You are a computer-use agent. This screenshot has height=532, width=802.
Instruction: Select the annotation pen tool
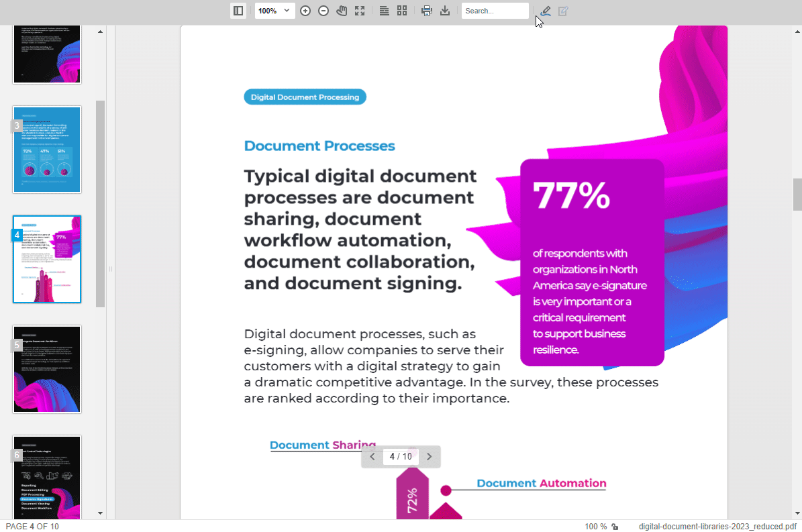point(545,11)
